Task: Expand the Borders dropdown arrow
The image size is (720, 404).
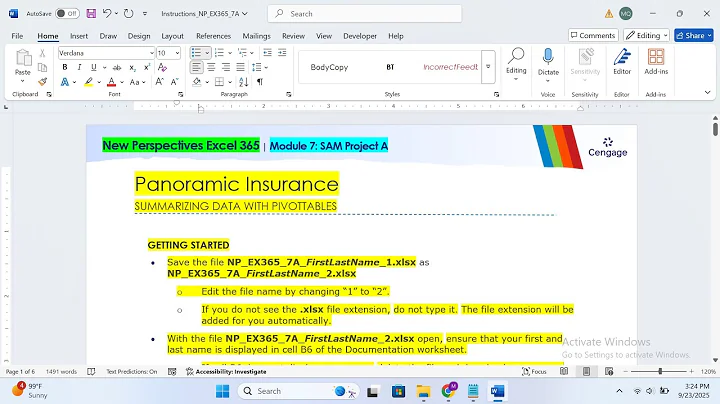Action: [x=230, y=82]
